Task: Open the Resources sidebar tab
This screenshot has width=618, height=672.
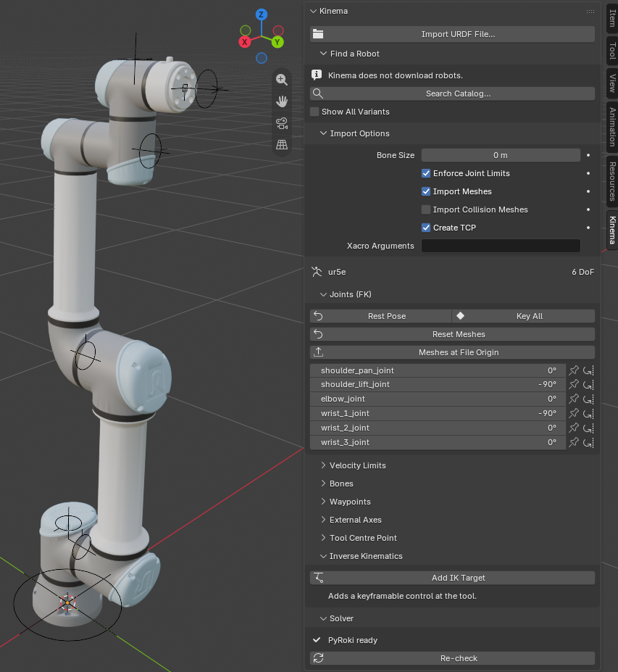Action: [612, 181]
